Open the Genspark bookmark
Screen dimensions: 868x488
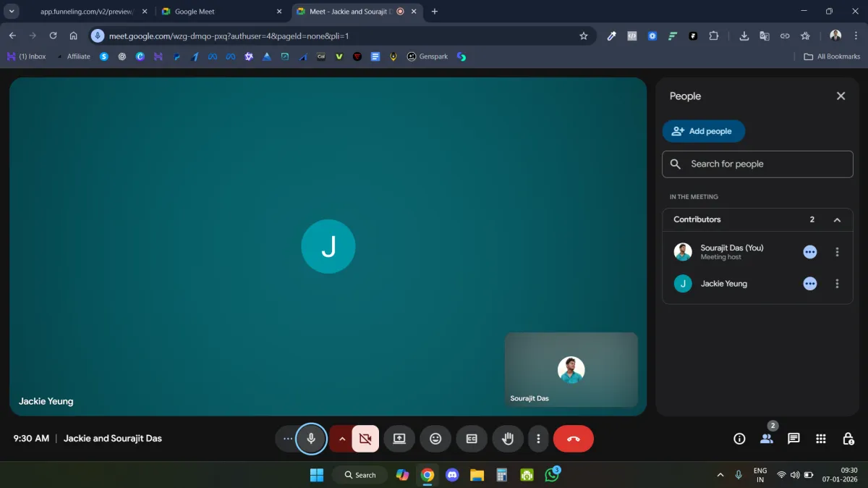pyautogui.click(x=427, y=56)
